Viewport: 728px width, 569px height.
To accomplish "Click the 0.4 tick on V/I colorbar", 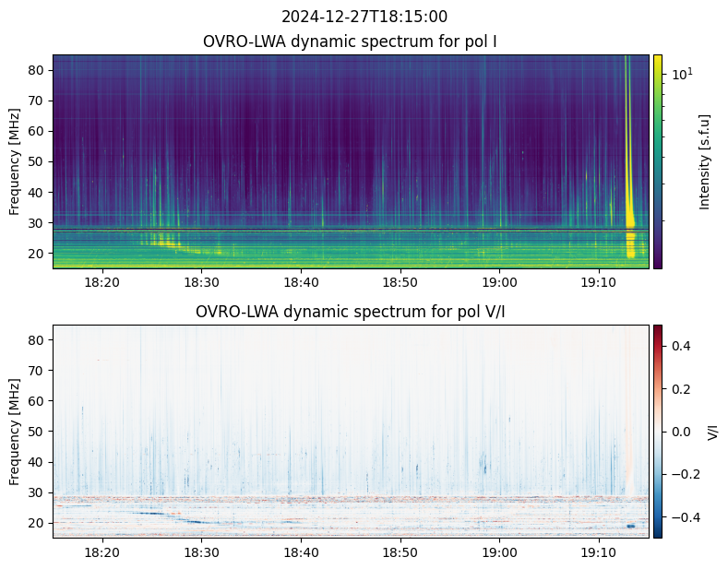I will click(x=681, y=346).
